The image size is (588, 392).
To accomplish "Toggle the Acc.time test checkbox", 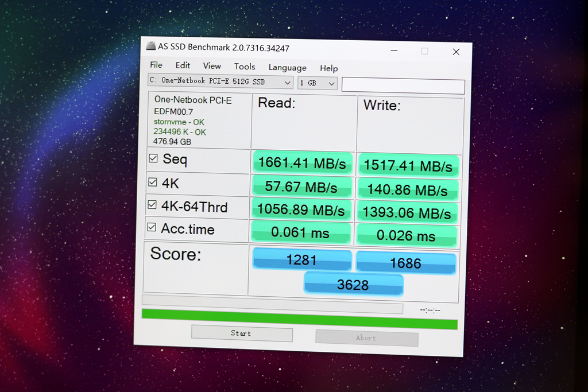I will click(x=152, y=227).
